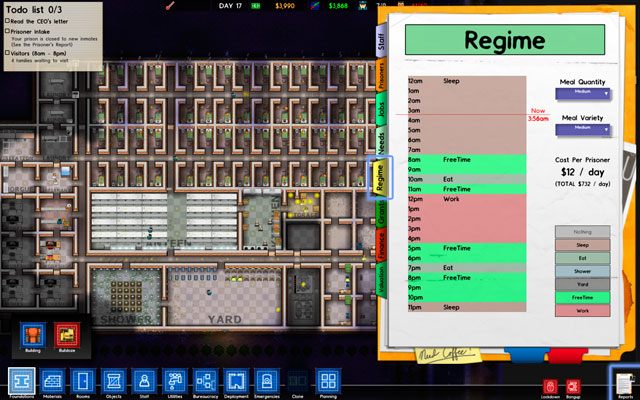This screenshot has height=400, width=640.
Task: Pick the Shower regime activity button
Action: 582,271
